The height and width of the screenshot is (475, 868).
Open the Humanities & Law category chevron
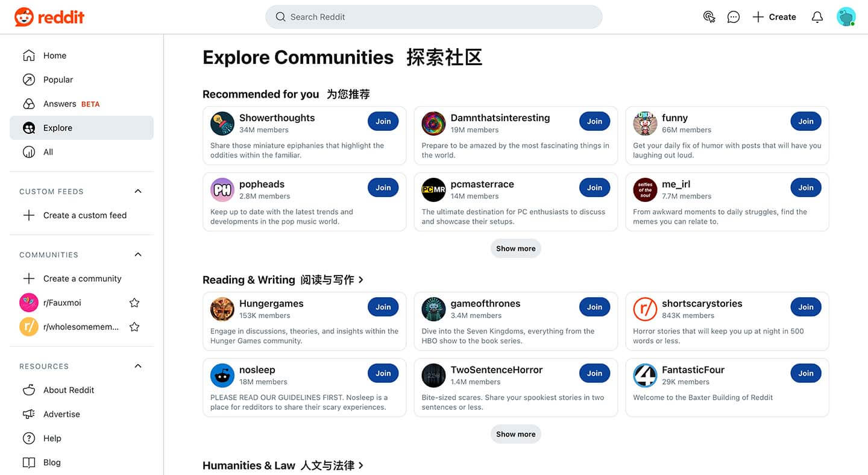pyautogui.click(x=361, y=465)
